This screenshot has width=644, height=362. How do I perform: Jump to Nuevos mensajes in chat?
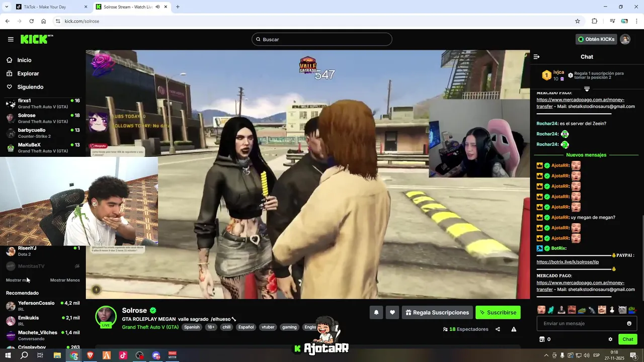586,155
